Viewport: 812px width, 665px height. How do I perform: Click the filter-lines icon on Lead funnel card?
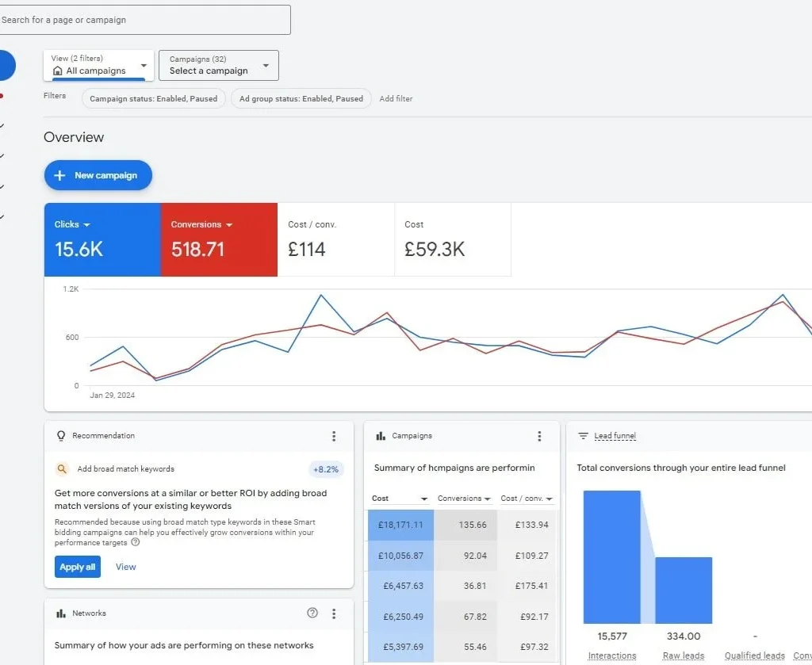pyautogui.click(x=583, y=436)
